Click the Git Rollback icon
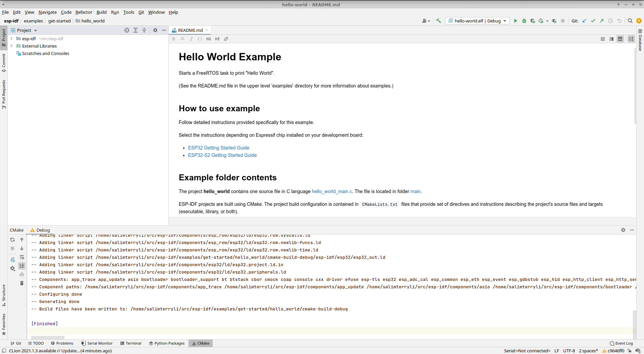This screenshot has height=354, width=644. pos(619,21)
